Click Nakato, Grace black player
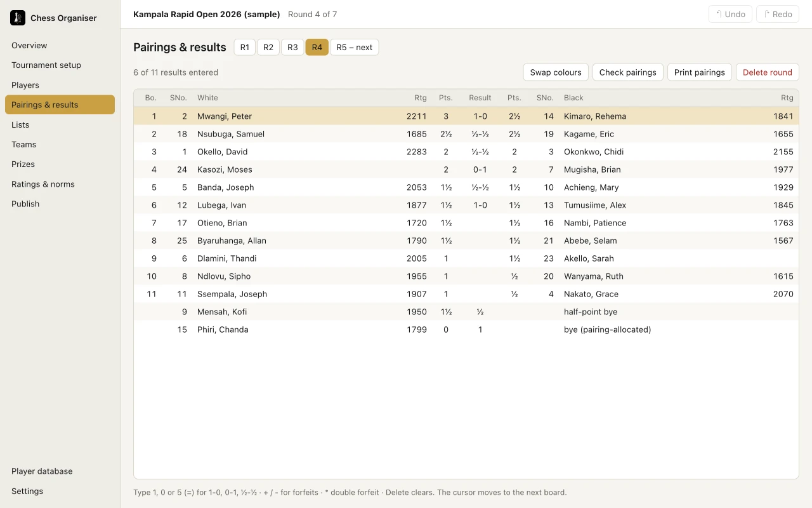Screen dimensions: 812x508 click(x=591, y=294)
